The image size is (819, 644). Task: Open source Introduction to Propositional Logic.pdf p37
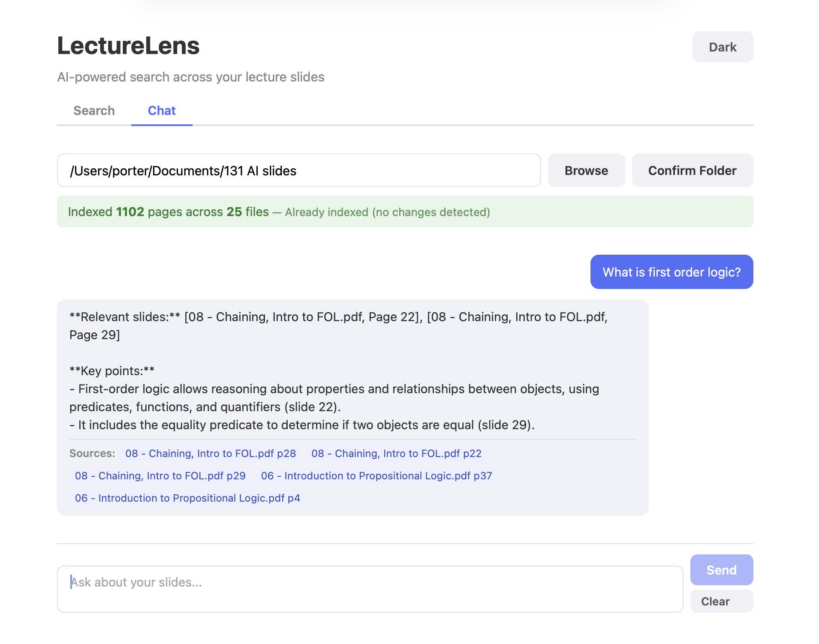point(376,476)
